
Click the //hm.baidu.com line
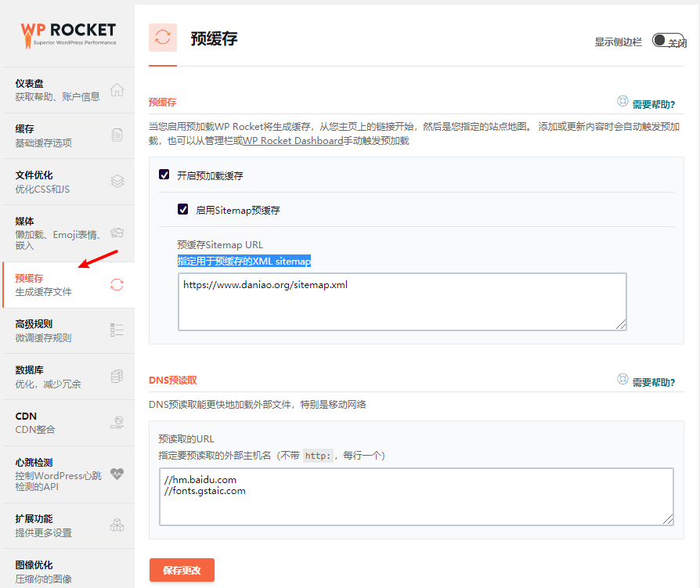200,480
